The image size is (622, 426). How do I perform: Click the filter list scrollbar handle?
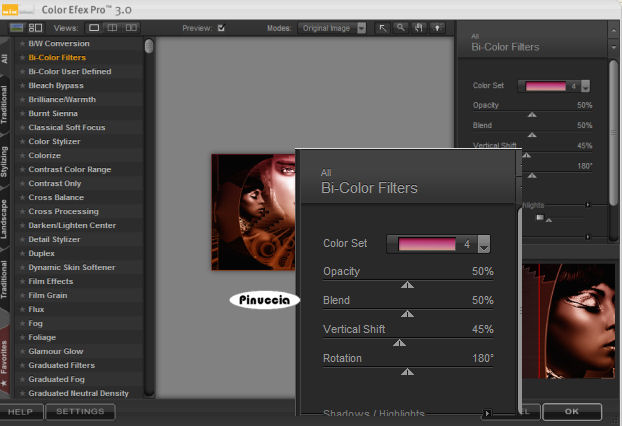[x=149, y=46]
